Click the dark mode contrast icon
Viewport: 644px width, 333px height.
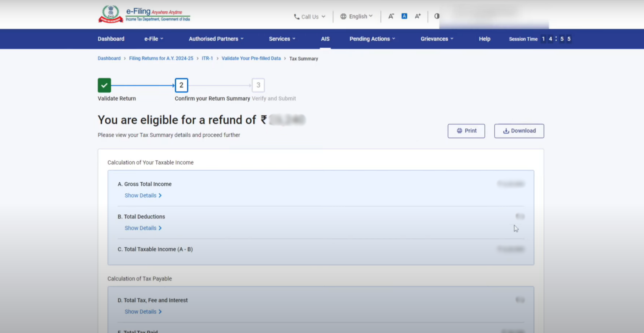pos(436,16)
